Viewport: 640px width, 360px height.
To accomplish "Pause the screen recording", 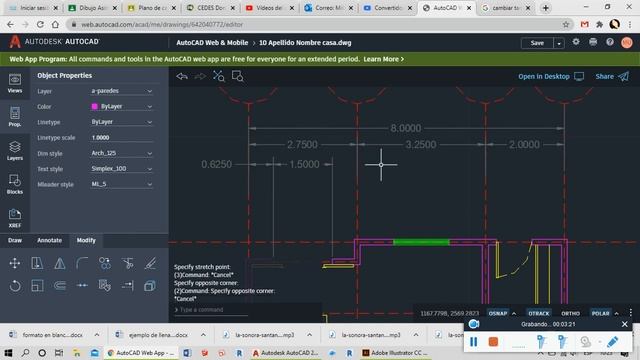I will tap(473, 342).
